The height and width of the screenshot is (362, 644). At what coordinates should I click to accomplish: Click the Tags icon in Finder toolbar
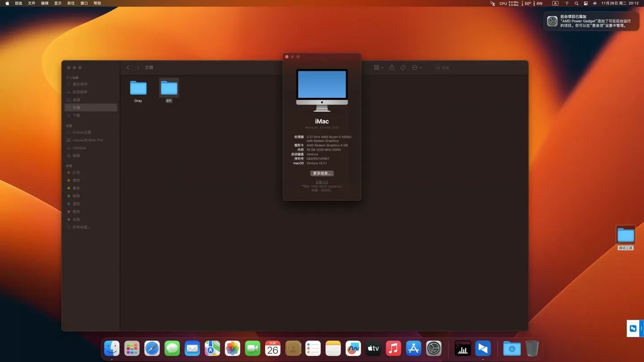click(403, 67)
